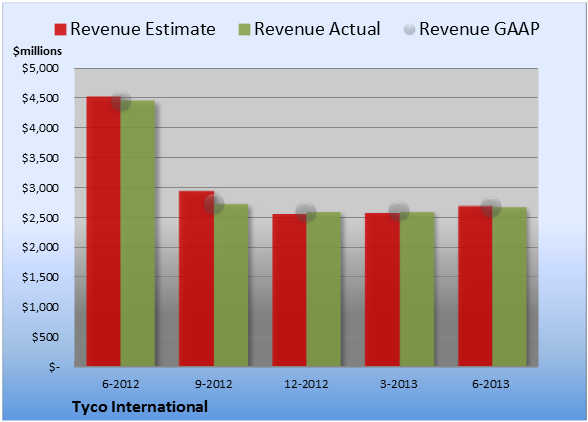The width and height of the screenshot is (588, 422).
Task: Click the '$2,500' axis value
Action: 40,218
